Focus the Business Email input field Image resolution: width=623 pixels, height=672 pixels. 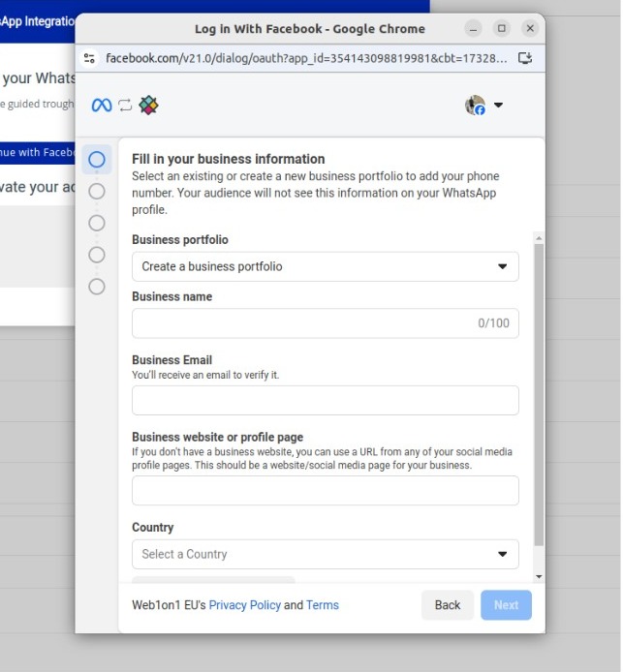click(x=325, y=400)
